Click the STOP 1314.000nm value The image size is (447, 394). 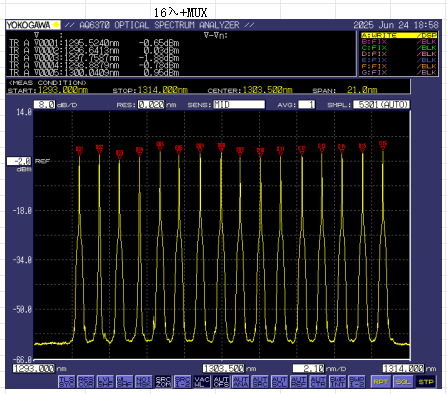click(163, 90)
